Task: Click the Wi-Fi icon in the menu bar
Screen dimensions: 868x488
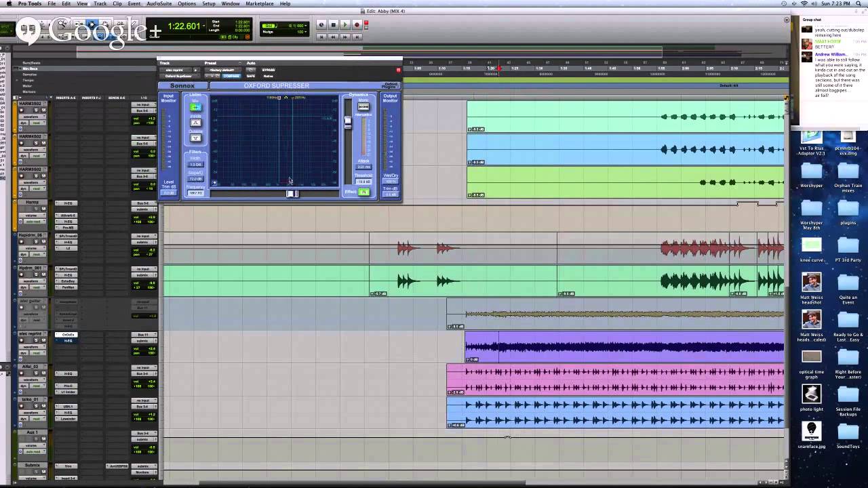Action: coord(804,3)
